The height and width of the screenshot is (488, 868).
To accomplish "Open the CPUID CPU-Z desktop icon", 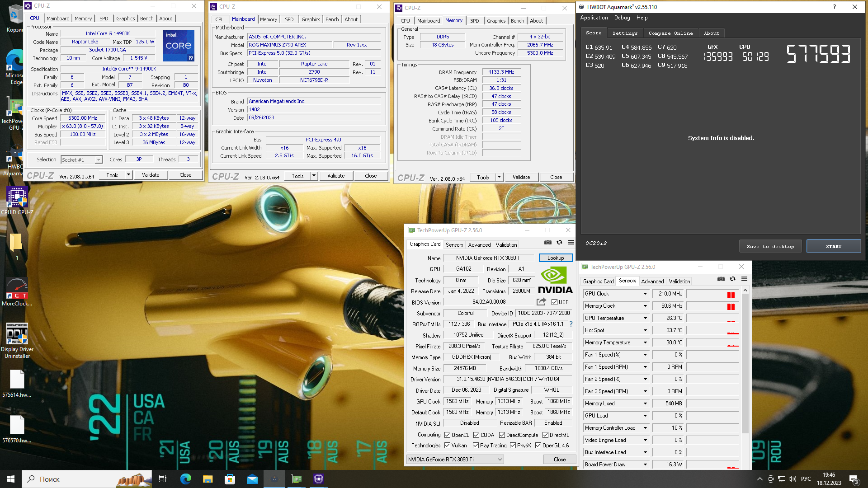I will pyautogui.click(x=17, y=200).
